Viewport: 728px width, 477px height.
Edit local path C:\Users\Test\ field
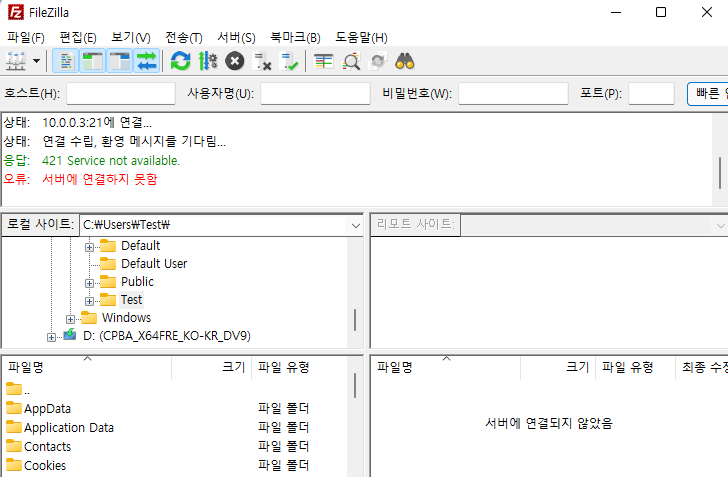tap(214, 225)
